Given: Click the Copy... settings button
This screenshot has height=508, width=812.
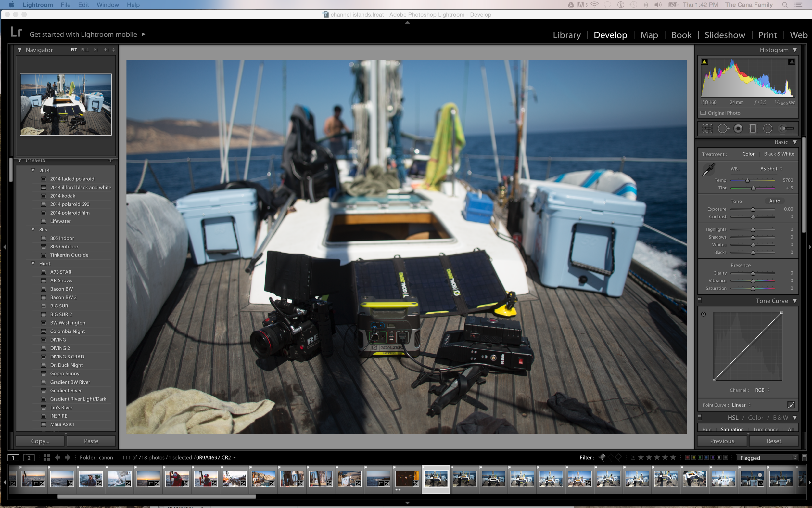Looking at the screenshot, I should point(40,441).
